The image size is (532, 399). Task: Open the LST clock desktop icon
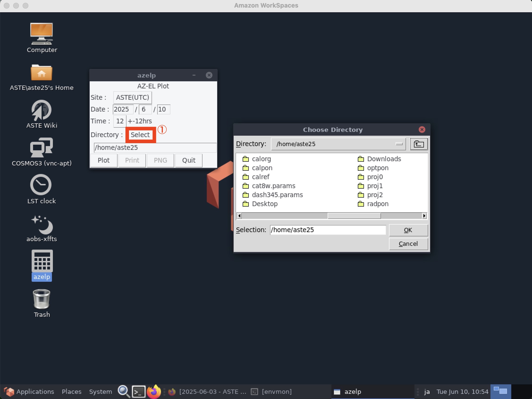(41, 185)
